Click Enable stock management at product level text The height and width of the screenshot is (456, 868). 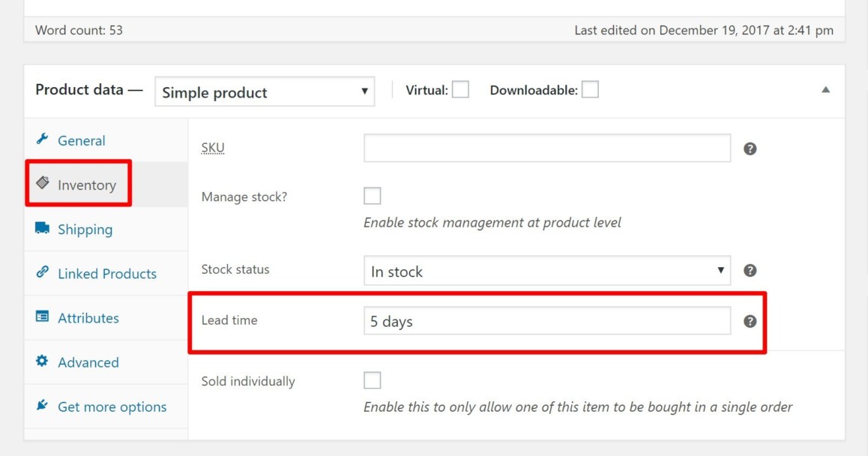pyautogui.click(x=492, y=223)
